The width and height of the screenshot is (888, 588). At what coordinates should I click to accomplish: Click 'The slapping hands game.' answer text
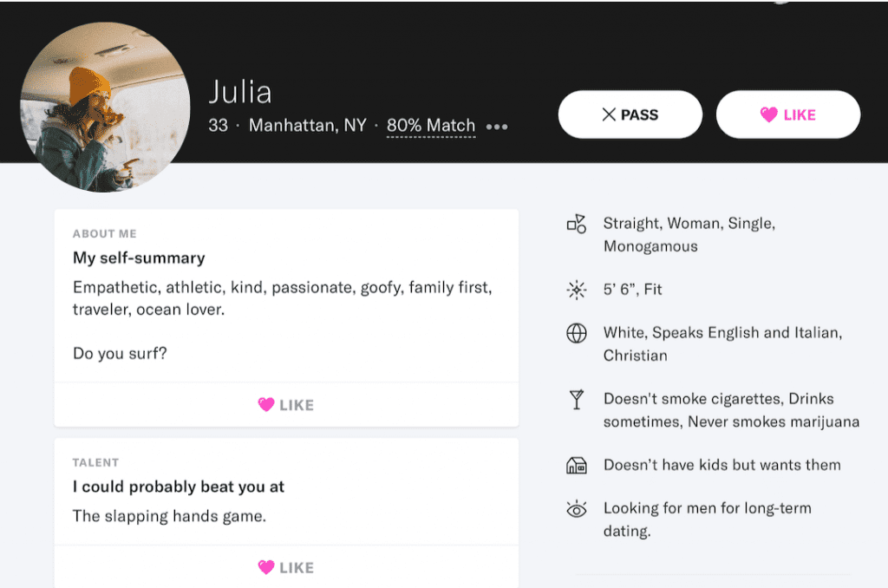[x=169, y=517]
